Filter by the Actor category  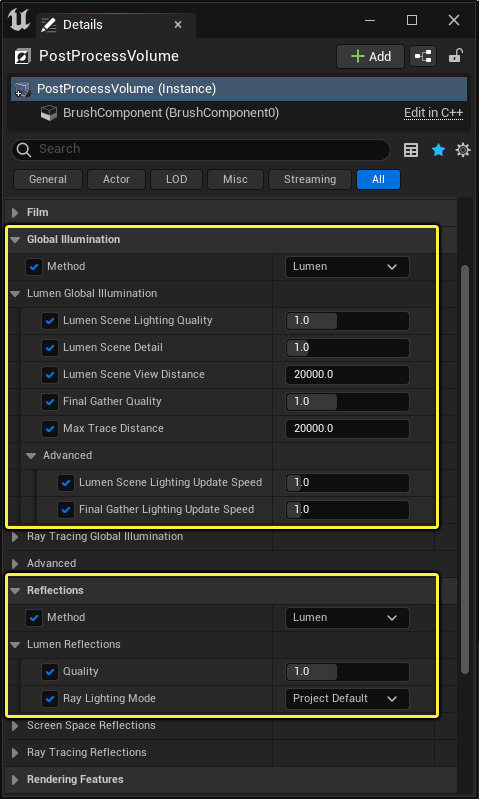click(117, 179)
